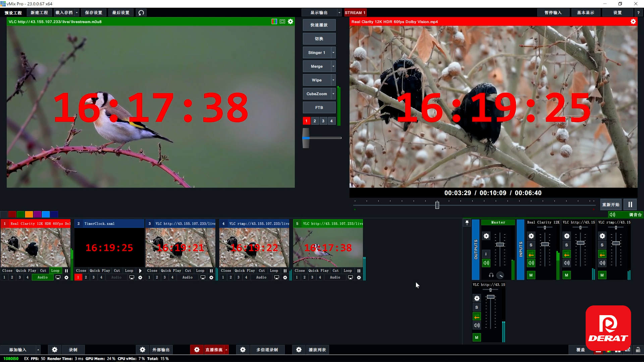This screenshot has height=362, width=644.
Task: Click the 重新开始 restart button
Action: [x=610, y=204]
